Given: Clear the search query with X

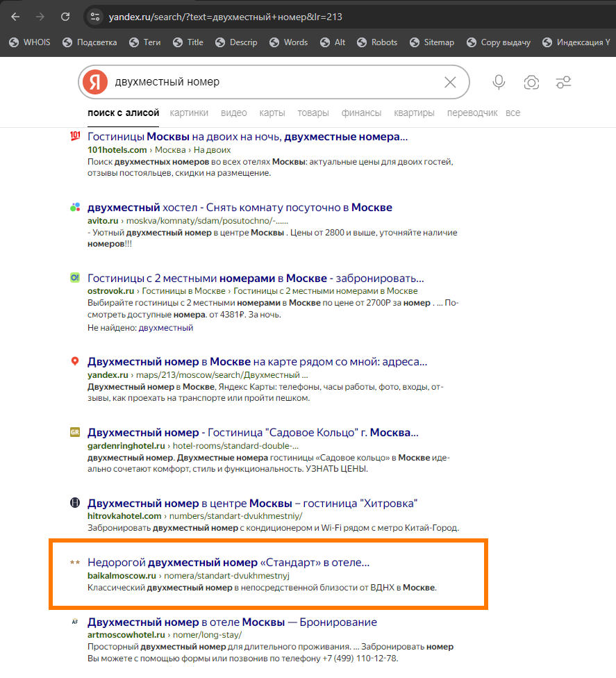Looking at the screenshot, I should point(450,83).
